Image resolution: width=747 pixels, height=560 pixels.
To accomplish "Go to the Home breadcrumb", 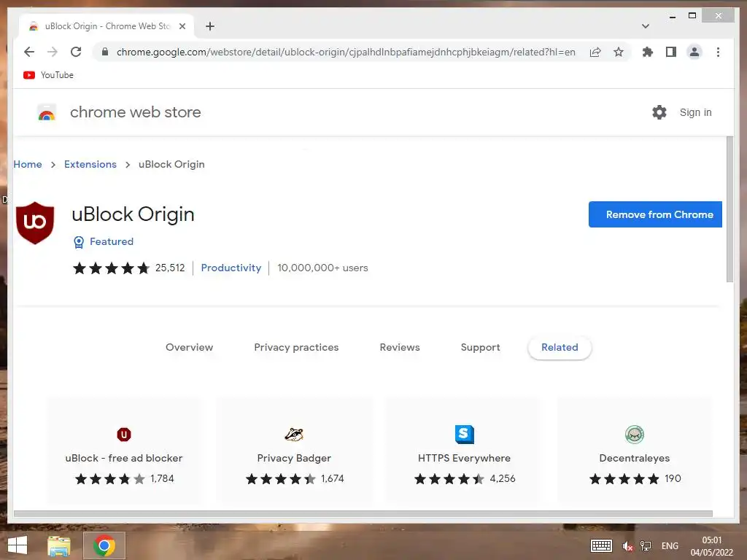I will (28, 164).
